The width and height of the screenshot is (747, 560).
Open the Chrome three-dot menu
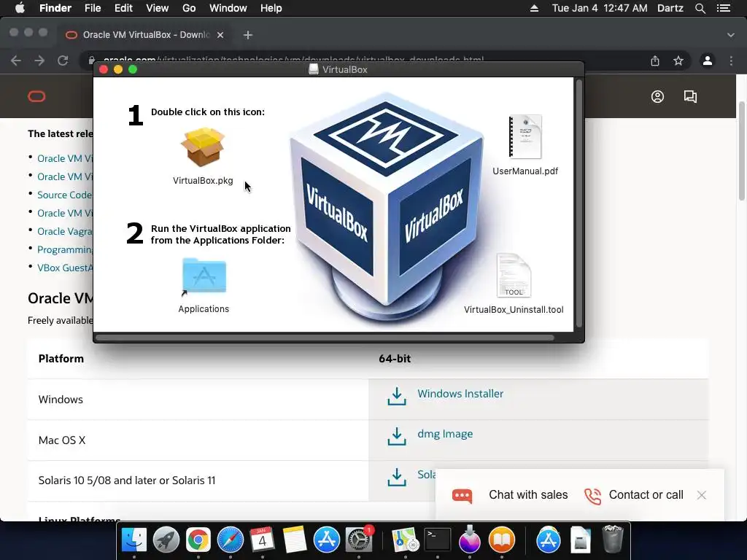tap(731, 61)
